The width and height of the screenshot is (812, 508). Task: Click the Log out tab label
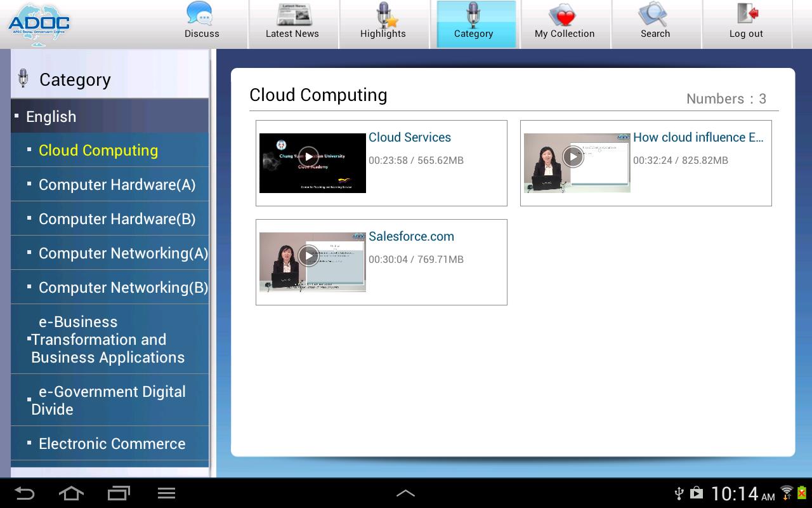point(746,34)
